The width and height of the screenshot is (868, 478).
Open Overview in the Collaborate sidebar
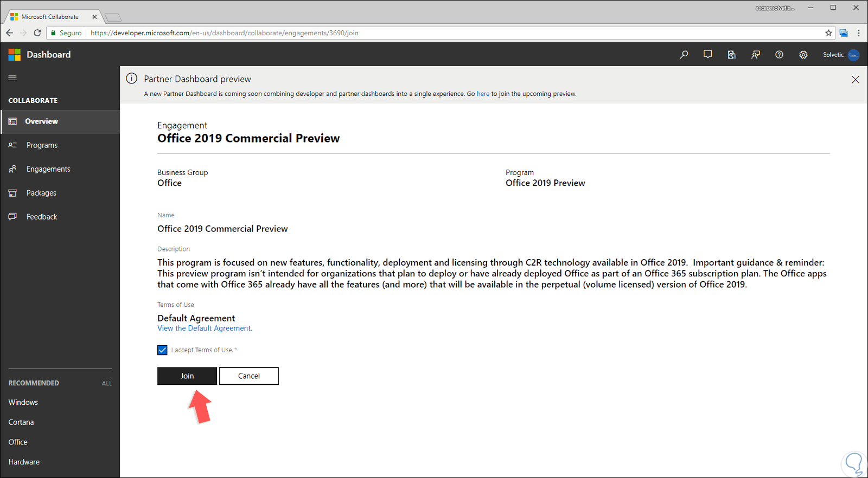tap(60, 121)
